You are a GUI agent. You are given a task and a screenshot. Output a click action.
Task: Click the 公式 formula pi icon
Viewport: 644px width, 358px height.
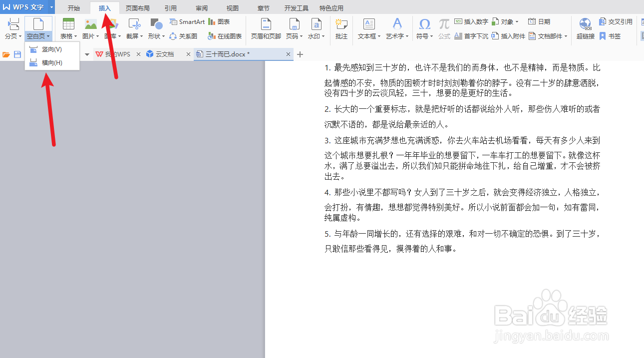tap(444, 23)
